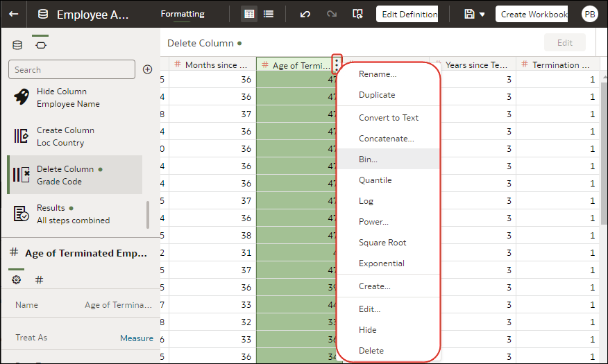608x364 pixels.
Task: Click the back arrow icon
Action: click(x=14, y=15)
